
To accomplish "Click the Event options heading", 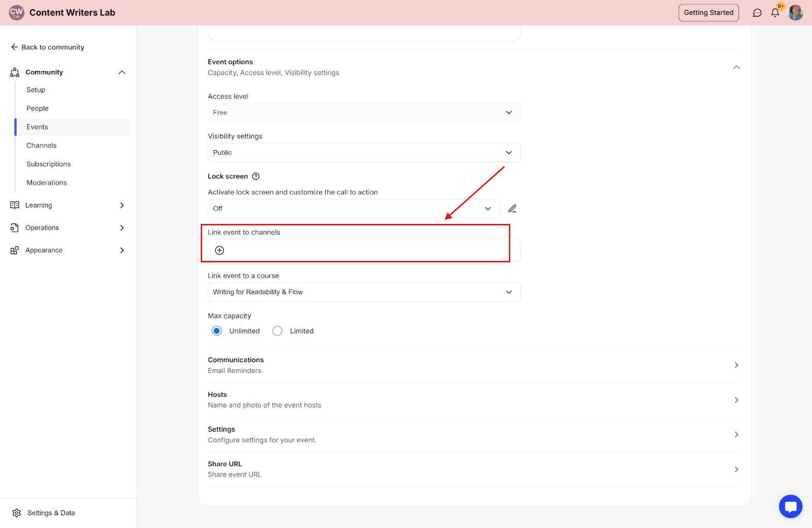I will (230, 62).
